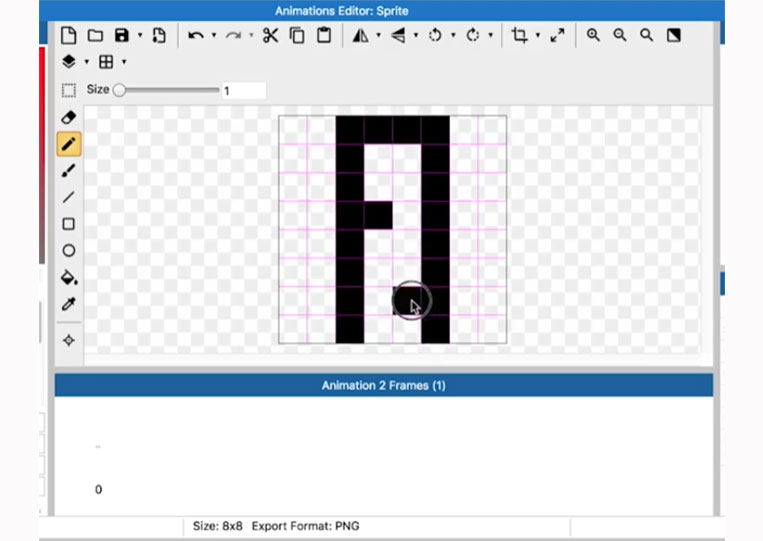Click the hotspot origin point tool

coord(69,340)
